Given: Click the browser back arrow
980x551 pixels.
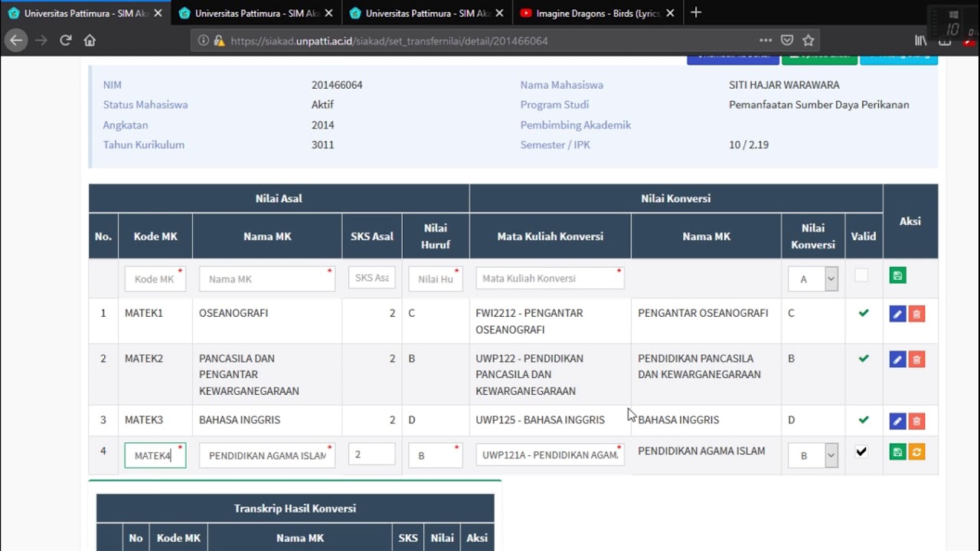Looking at the screenshot, I should point(16,41).
